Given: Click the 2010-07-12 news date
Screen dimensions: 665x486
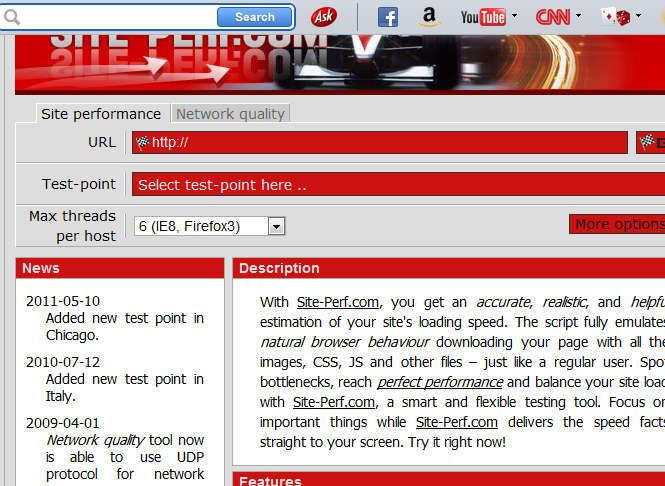Looking at the screenshot, I should pyautogui.click(x=63, y=362).
